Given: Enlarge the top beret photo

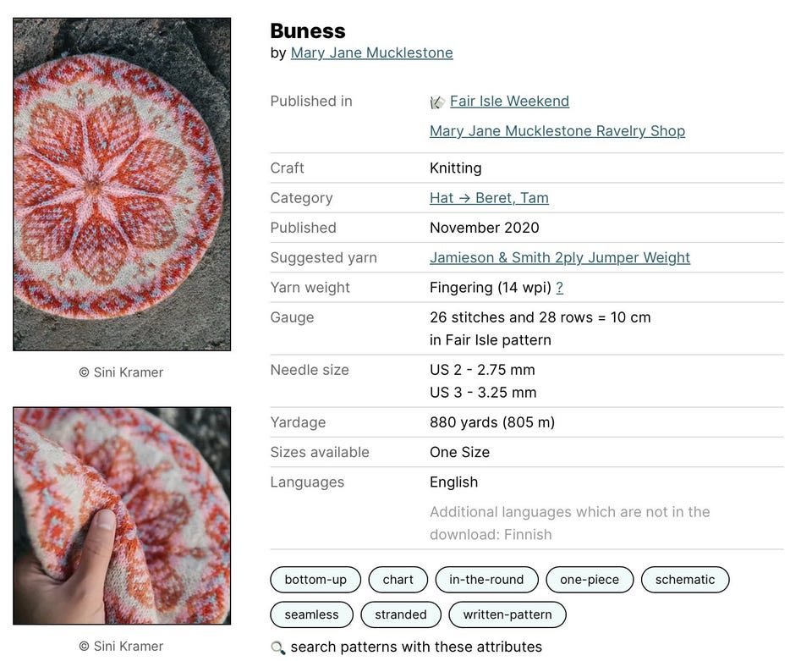Looking at the screenshot, I should (122, 184).
